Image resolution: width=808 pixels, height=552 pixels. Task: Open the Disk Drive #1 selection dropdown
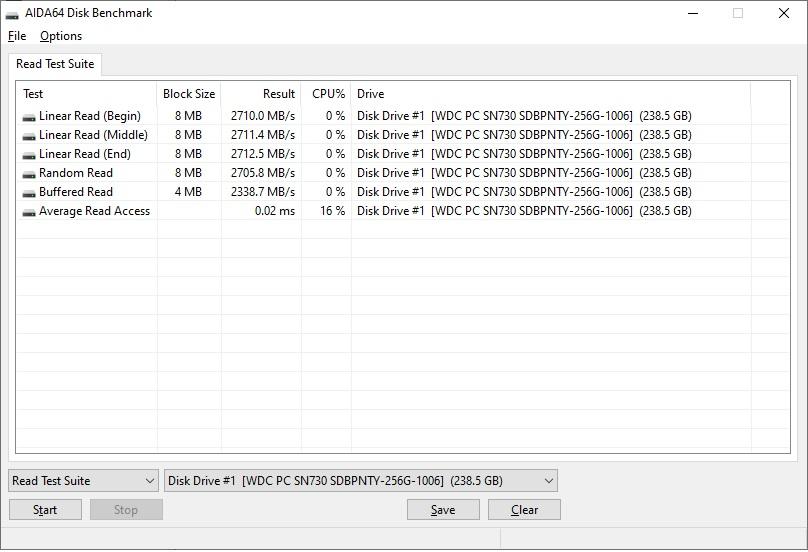click(360, 481)
